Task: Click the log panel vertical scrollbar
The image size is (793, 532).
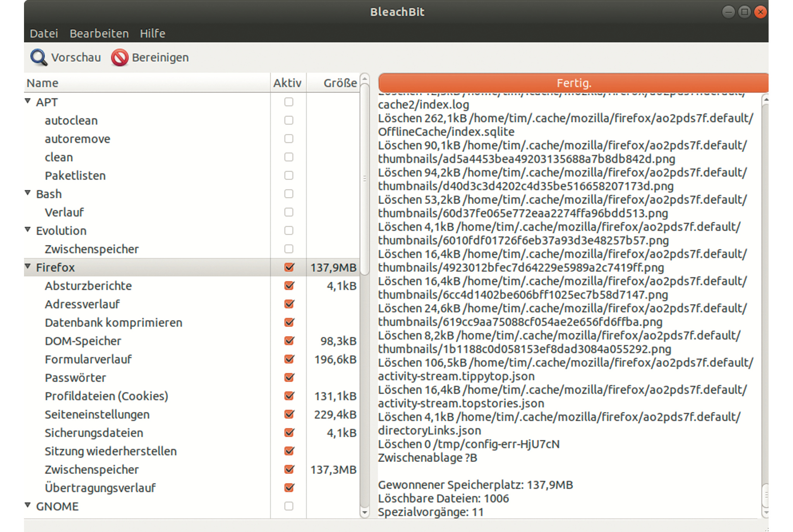Action: coord(765,495)
